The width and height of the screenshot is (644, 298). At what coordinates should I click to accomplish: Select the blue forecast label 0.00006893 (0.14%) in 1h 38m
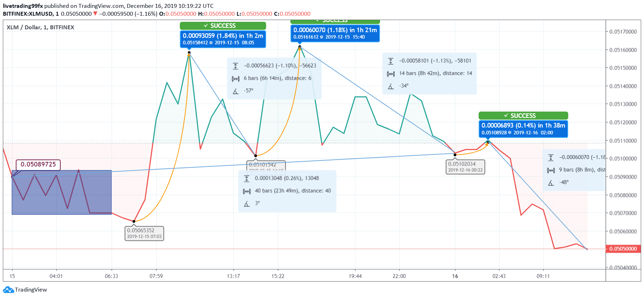523,129
